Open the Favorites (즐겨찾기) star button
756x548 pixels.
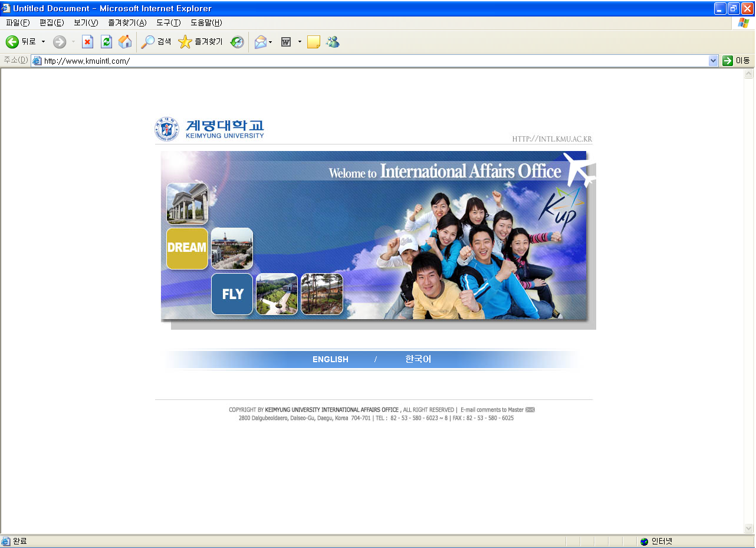pos(200,42)
